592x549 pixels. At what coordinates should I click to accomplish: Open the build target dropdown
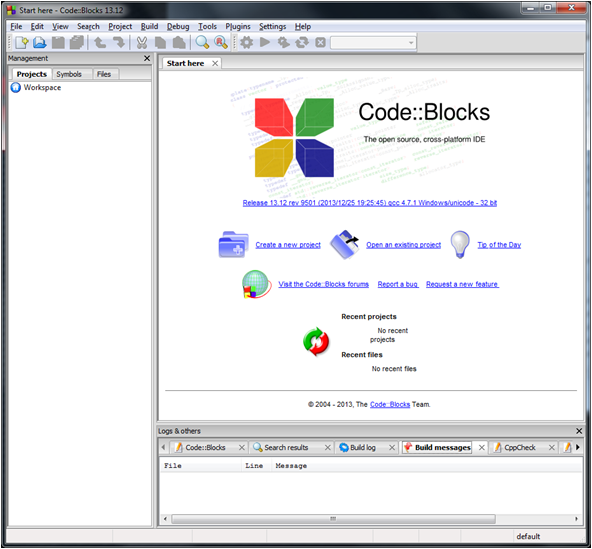click(x=373, y=43)
